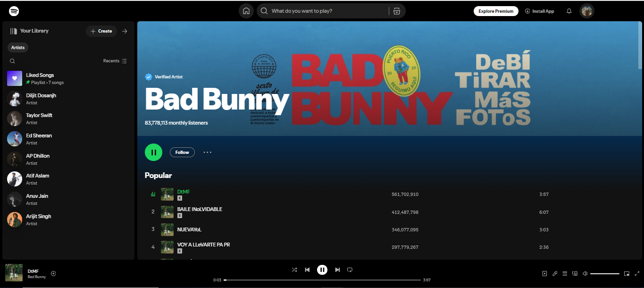Screen dimensions: 644x288
Task: Enable repeat mode
Action: (x=350, y=270)
